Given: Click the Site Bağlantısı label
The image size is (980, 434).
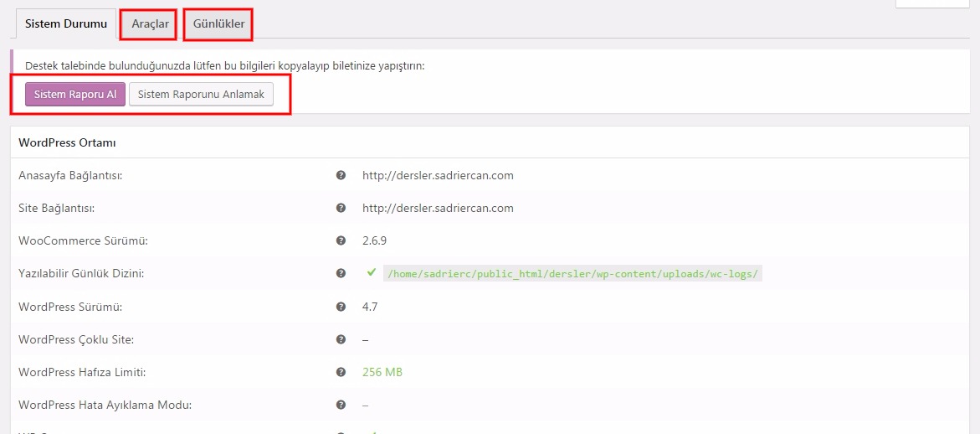Looking at the screenshot, I should [x=56, y=208].
